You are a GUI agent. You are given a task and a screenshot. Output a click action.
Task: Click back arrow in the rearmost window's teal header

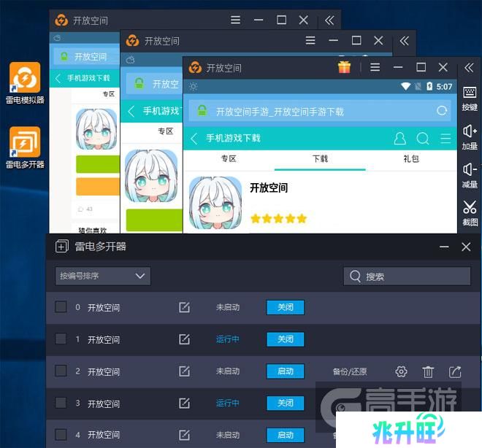[58, 78]
